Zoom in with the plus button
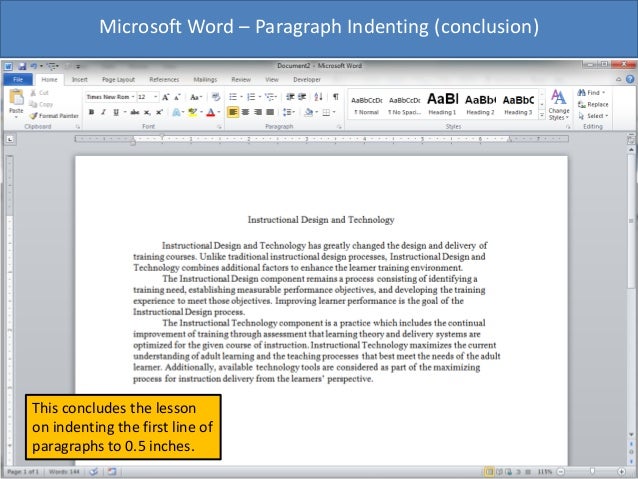Screen dimensions: 638x479 tap(622, 472)
